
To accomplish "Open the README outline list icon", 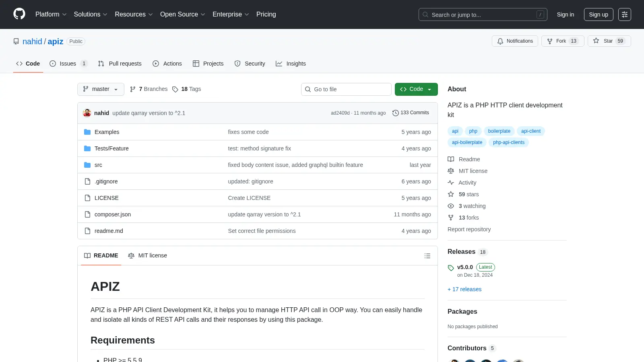I will click(x=427, y=256).
